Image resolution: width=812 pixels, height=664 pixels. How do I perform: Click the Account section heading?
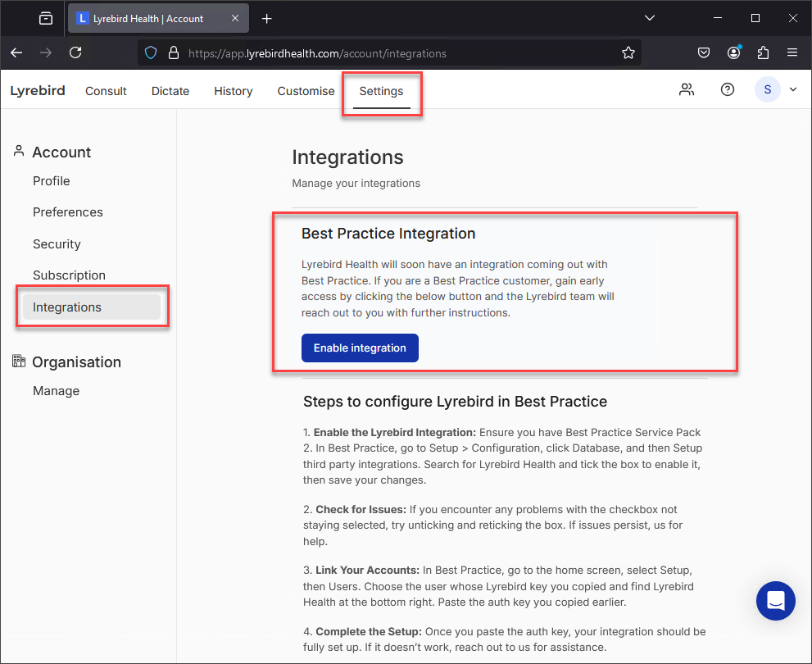pos(61,152)
